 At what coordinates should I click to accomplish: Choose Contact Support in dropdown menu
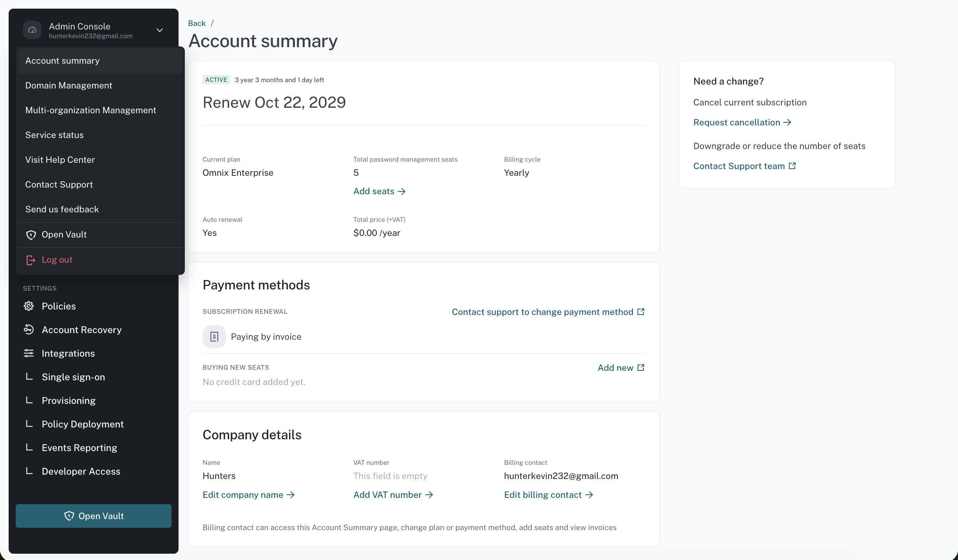(x=100, y=184)
